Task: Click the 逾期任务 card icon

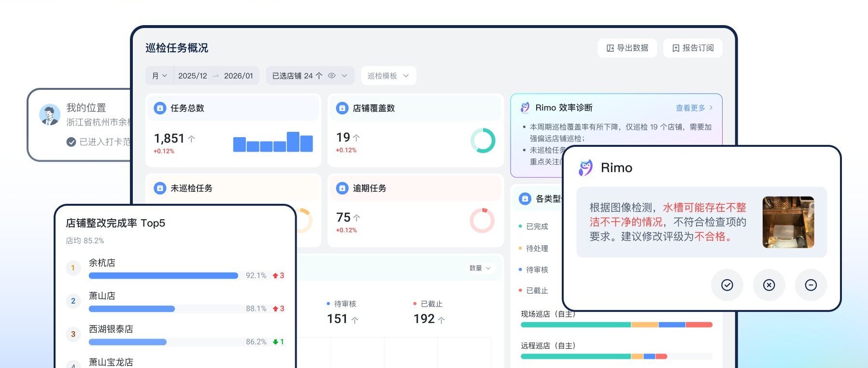Action: point(342,188)
